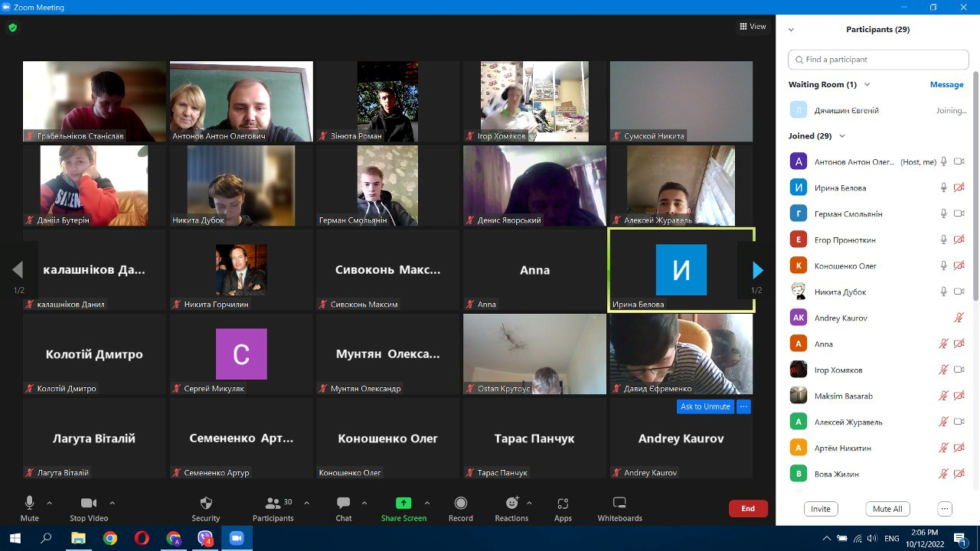980x551 pixels.
Task: Toggle microphone for Коношенко Олег in the list
Action: coord(944,266)
